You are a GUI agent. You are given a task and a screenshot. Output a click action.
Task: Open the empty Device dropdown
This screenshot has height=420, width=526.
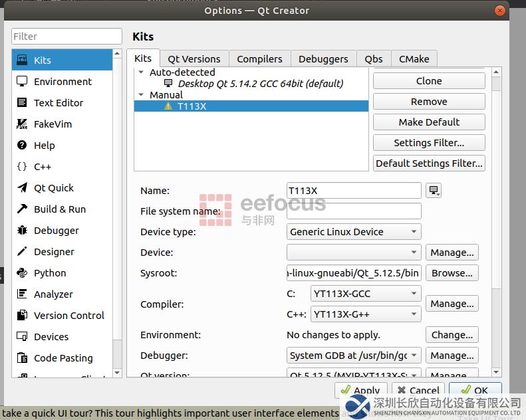pos(354,252)
